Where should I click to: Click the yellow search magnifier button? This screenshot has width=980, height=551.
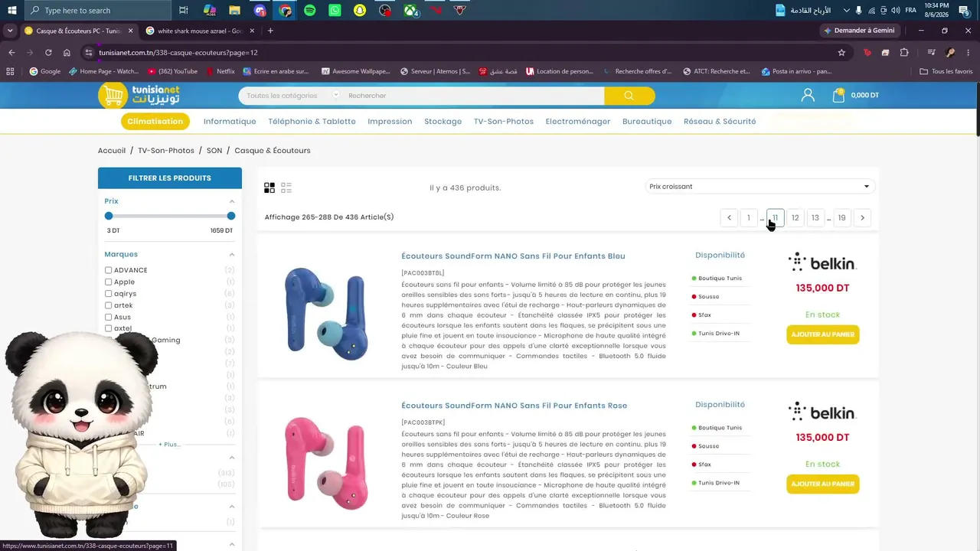[x=629, y=96]
